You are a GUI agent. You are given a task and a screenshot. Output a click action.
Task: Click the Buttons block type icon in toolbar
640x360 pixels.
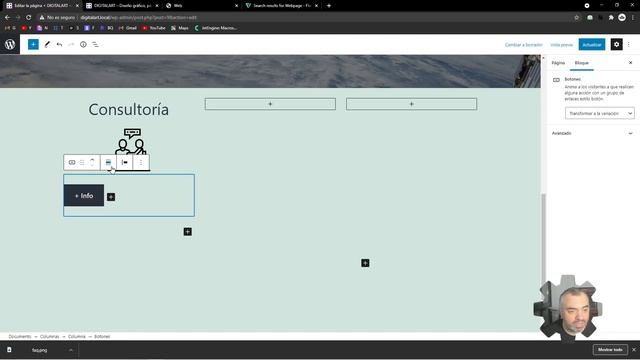tap(72, 162)
